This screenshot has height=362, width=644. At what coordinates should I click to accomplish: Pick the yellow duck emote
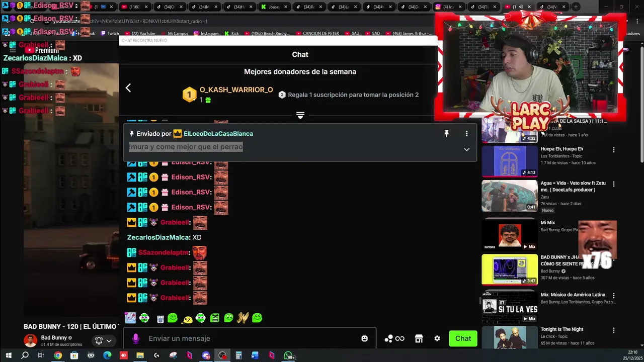[187, 319]
